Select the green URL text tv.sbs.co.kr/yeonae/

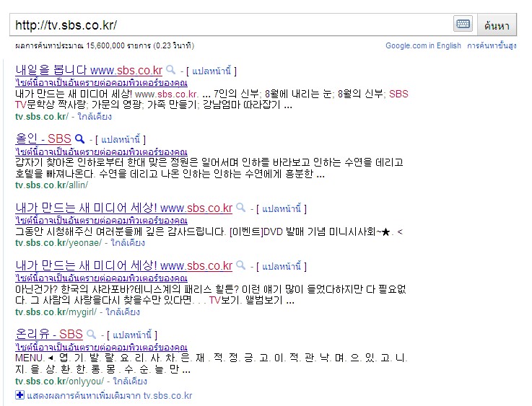click(x=58, y=243)
